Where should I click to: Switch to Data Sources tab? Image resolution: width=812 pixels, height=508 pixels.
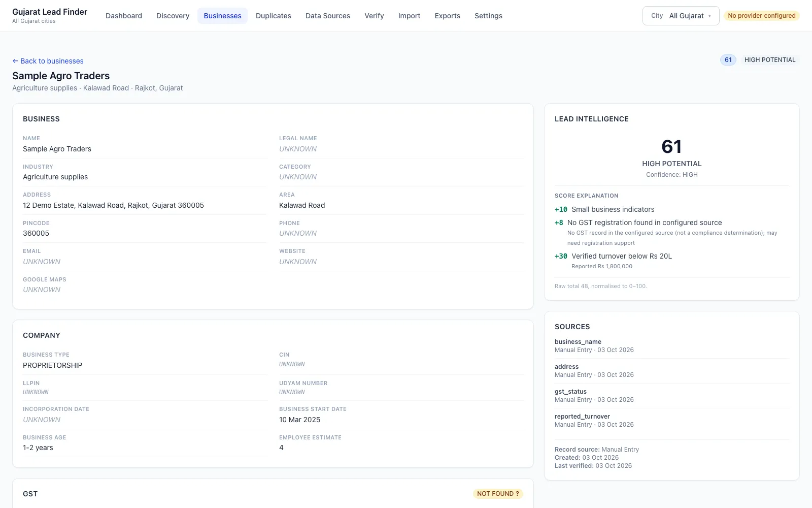[328, 16]
